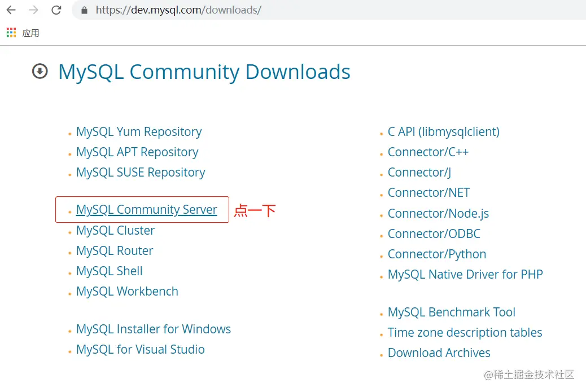586x392 pixels.
Task: Open MySQL Shell link
Action: pos(110,271)
